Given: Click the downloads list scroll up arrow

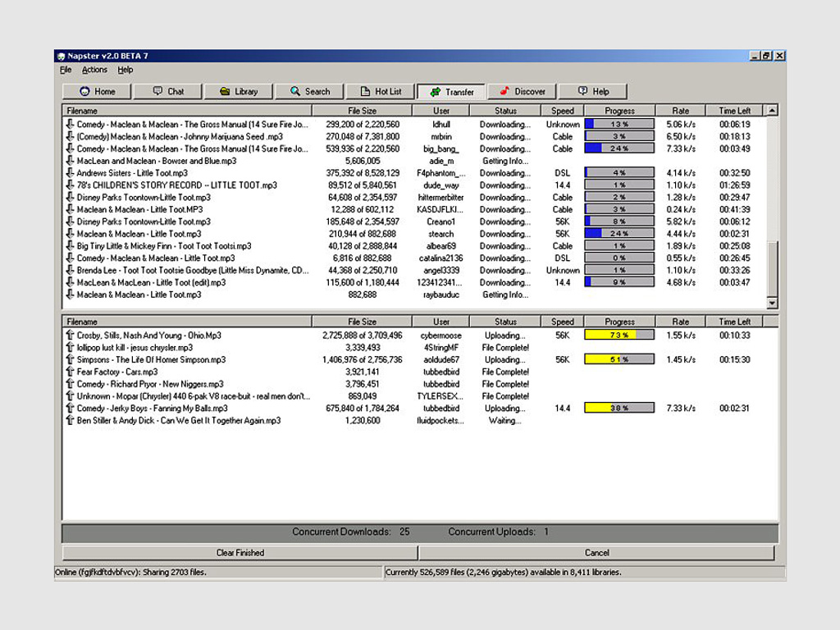Looking at the screenshot, I should click(x=772, y=111).
